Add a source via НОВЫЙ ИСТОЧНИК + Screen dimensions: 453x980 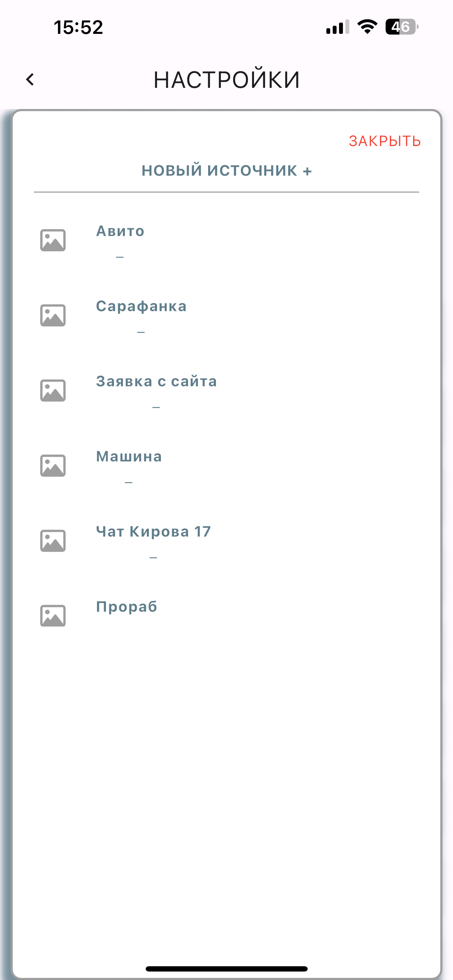pyautogui.click(x=227, y=170)
